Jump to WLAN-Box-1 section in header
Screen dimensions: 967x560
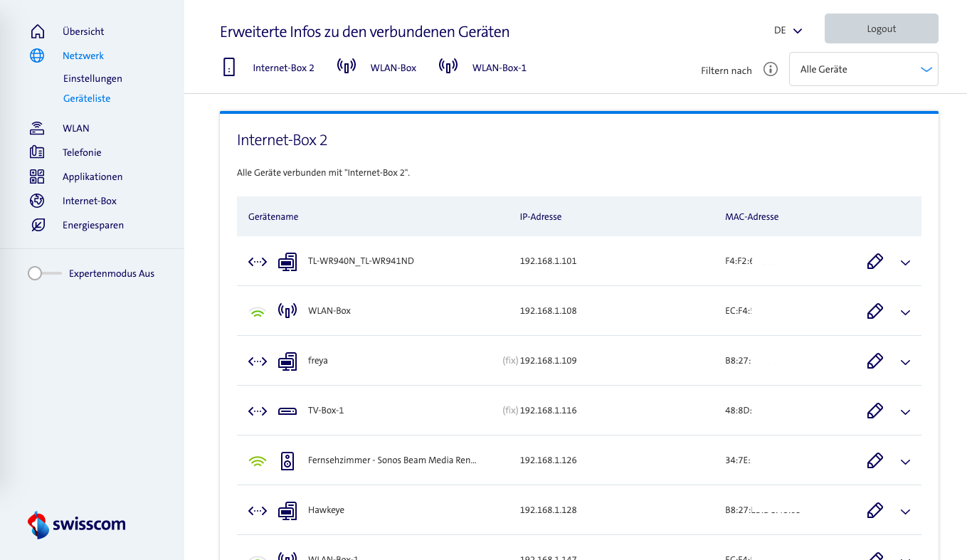(499, 68)
